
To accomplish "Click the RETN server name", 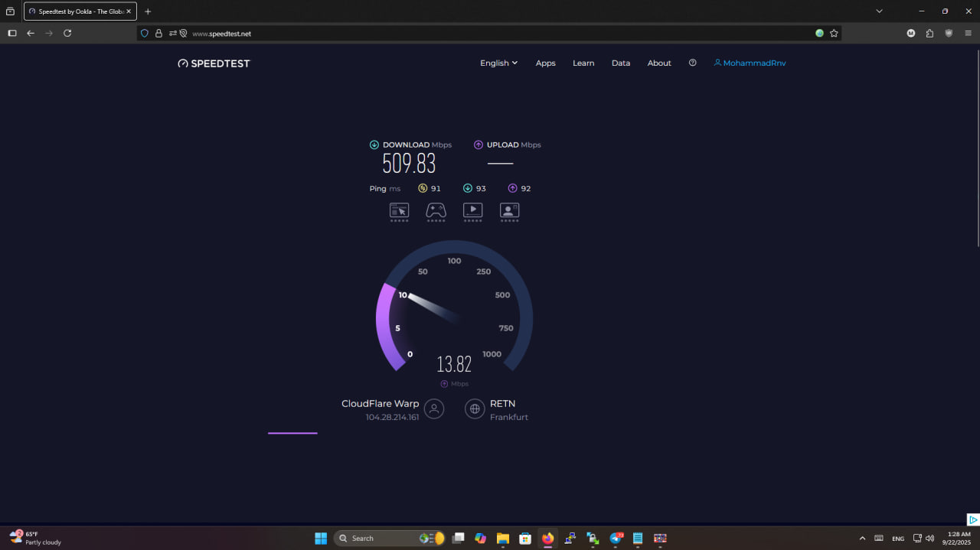I will pos(502,404).
